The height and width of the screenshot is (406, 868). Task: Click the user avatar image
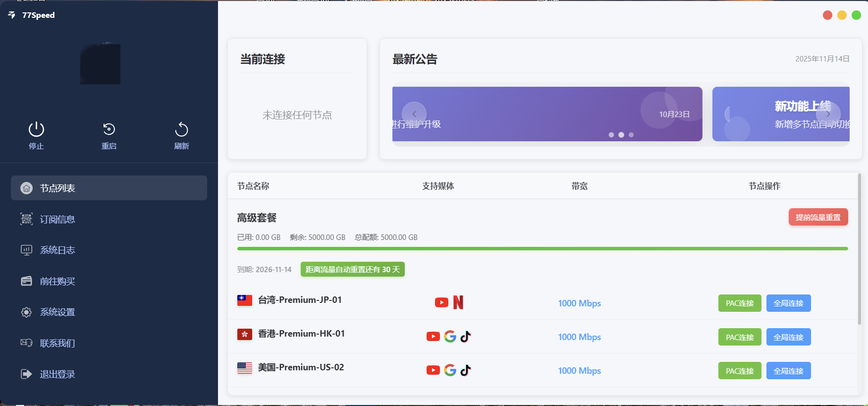point(101,64)
